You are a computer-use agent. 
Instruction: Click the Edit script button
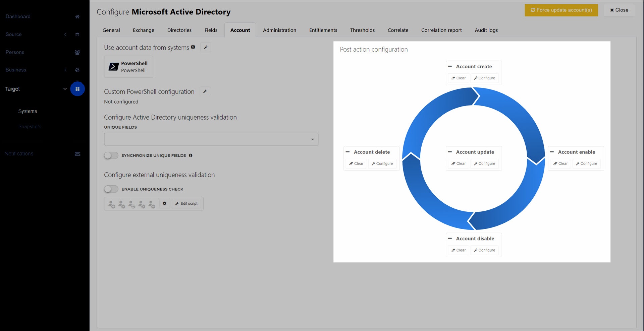tap(186, 203)
